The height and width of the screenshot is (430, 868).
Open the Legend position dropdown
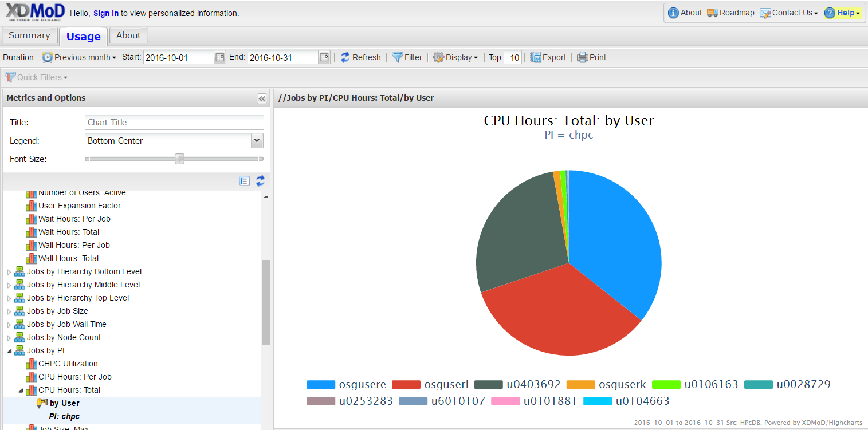(x=257, y=141)
